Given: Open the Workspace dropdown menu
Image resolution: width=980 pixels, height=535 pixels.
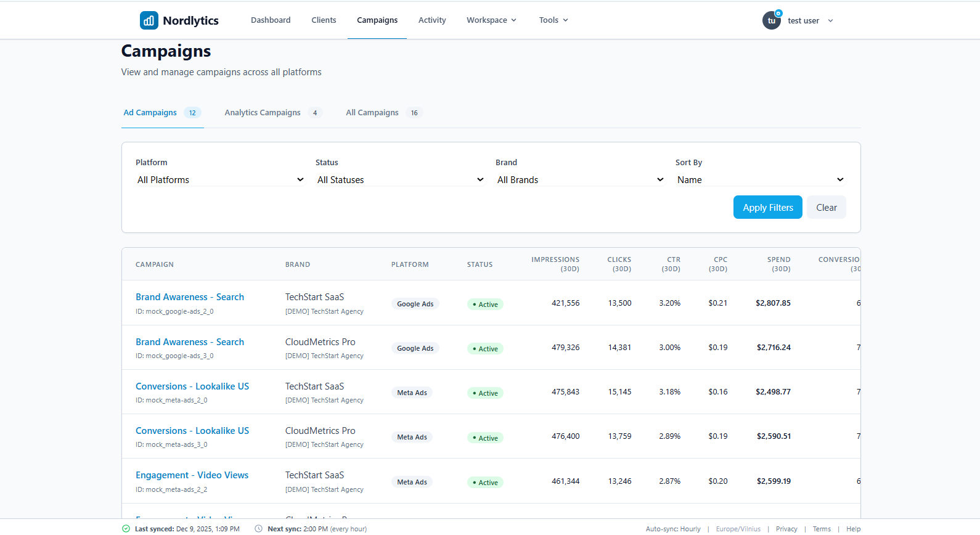Looking at the screenshot, I should coord(491,20).
